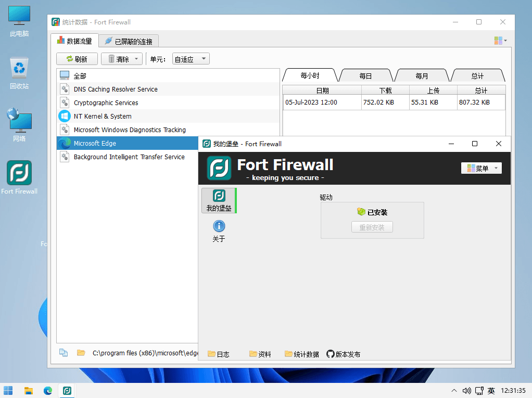Screen dimensions: 532x398
Task: Select Background Intelligent Transfer Service row
Action: (x=128, y=157)
